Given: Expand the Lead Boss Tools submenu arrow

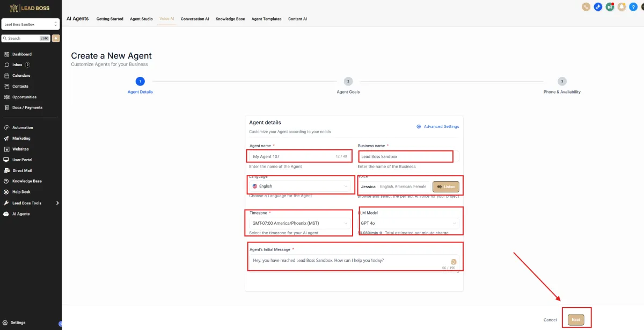Looking at the screenshot, I should (x=57, y=203).
